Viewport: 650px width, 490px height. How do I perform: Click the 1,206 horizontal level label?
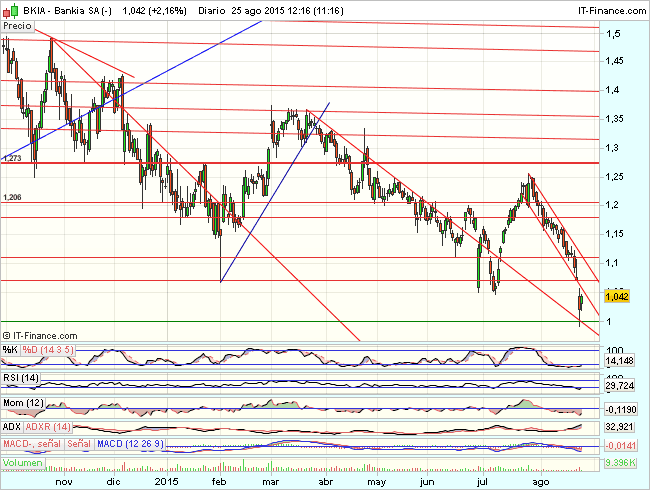tap(12, 197)
